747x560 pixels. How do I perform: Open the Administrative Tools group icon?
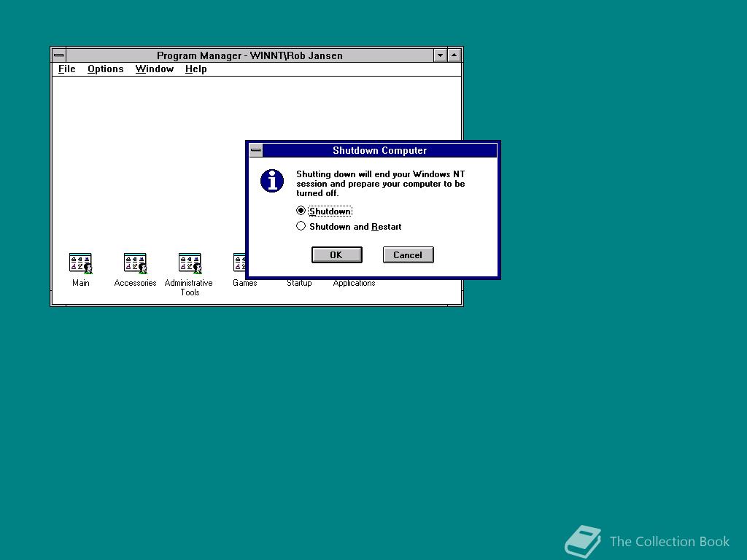[190, 263]
